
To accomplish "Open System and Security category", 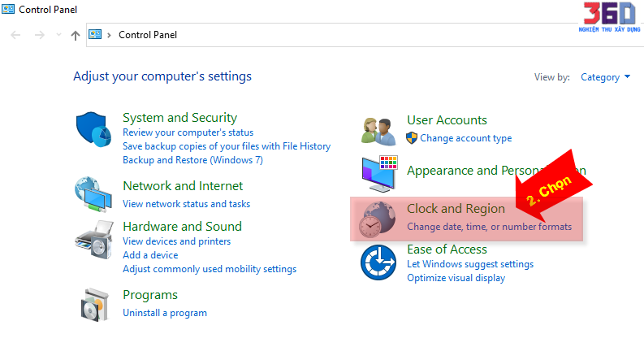I will (180, 118).
